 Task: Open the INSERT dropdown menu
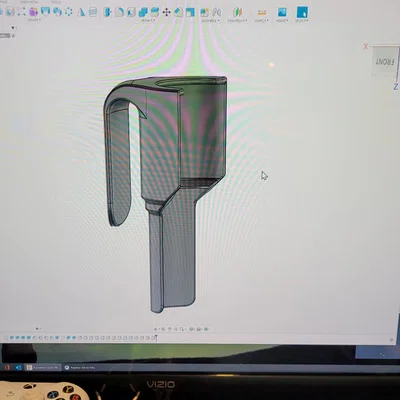point(282,20)
